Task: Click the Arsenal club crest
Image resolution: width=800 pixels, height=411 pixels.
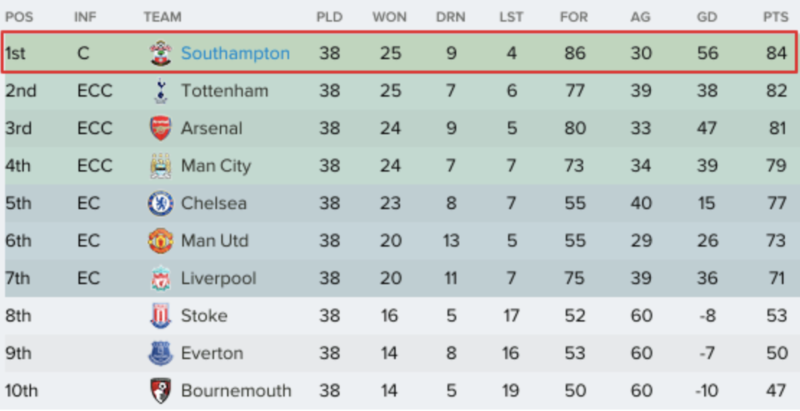Action: click(x=161, y=129)
